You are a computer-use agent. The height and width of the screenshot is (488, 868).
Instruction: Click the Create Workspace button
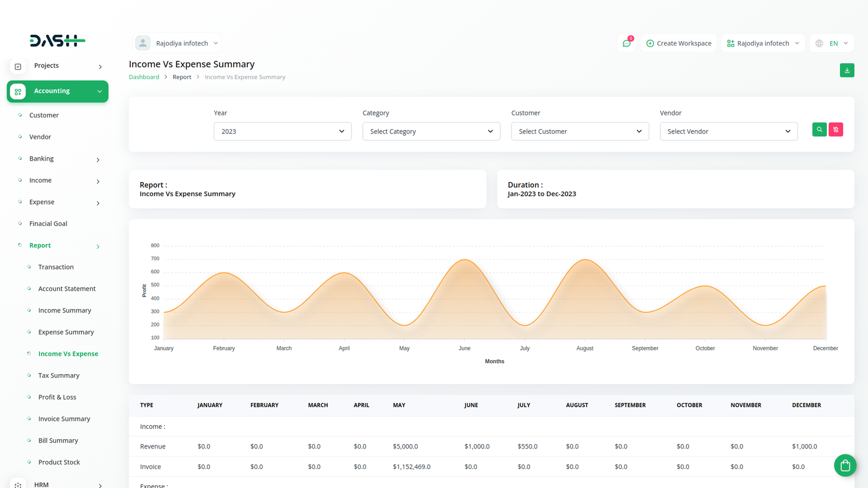[678, 43]
